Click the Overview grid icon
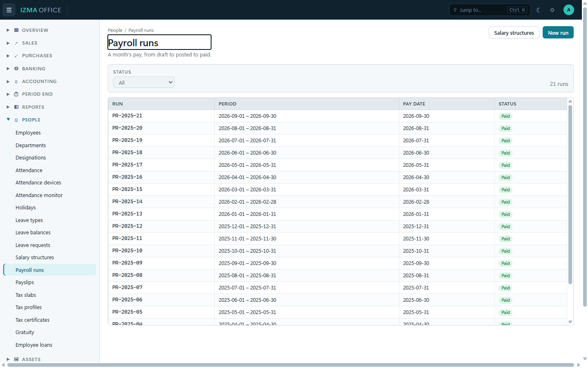Viewport: 588px width, 368px height. tap(16, 30)
